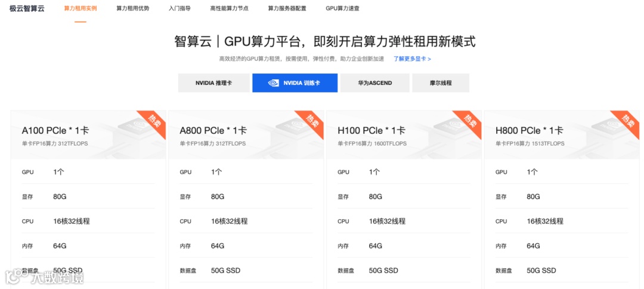Click 80G 显存 value in A100 card

[60, 196]
